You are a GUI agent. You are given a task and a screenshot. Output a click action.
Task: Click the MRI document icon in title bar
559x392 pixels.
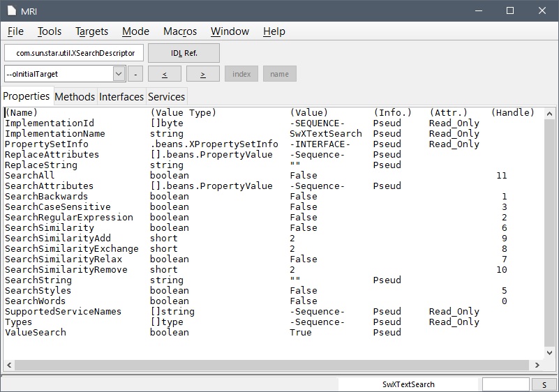[12, 10]
